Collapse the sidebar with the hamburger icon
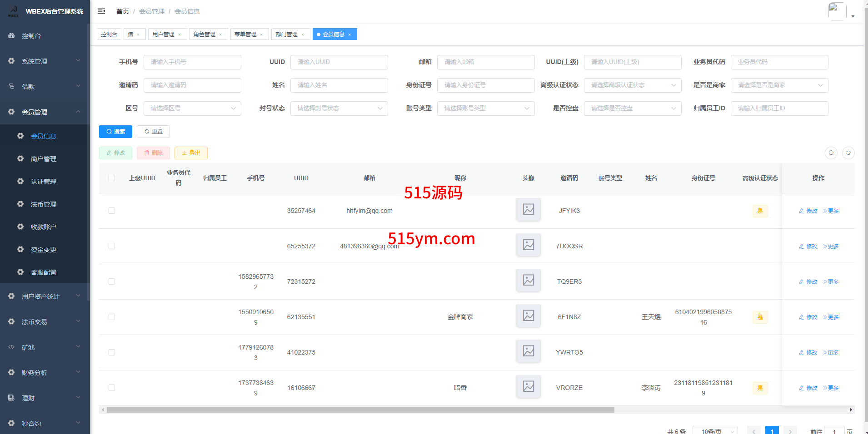The width and height of the screenshot is (868, 434). click(x=101, y=11)
